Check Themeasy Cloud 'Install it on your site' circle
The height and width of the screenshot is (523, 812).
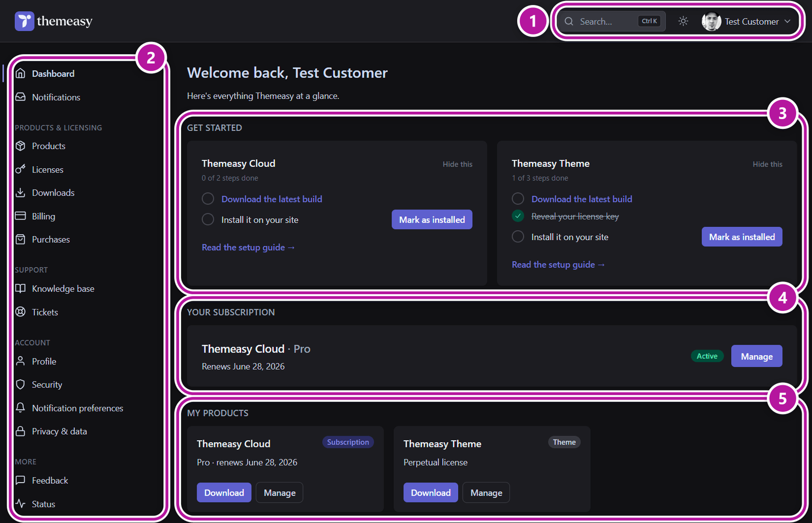tap(208, 220)
